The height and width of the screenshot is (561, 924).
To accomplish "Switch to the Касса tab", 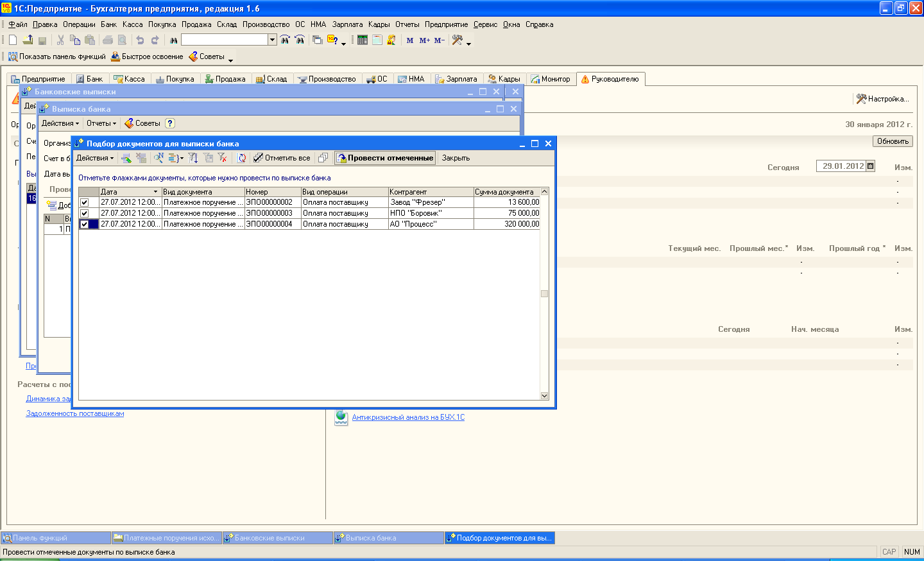I will pos(129,79).
